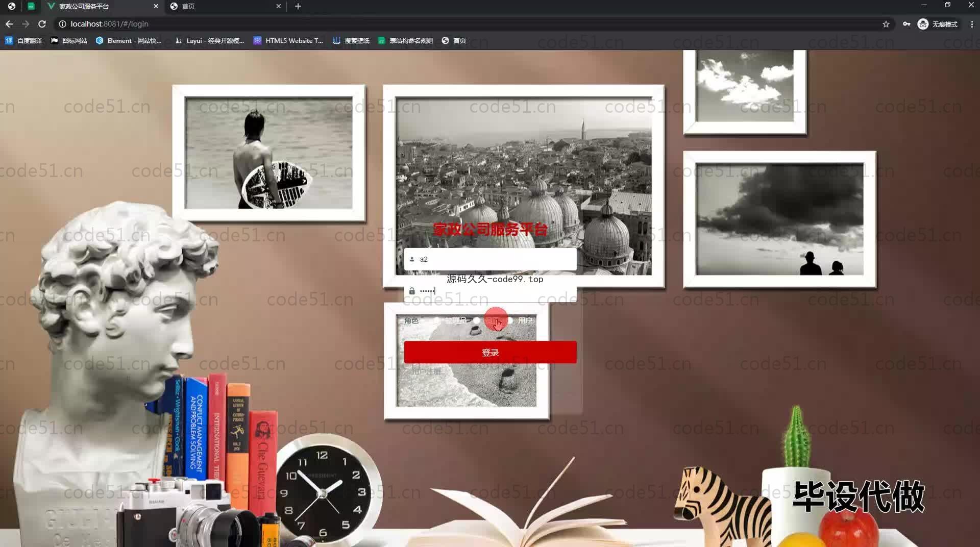Open the Element bookmark
The height and width of the screenshot is (547, 980).
pyautogui.click(x=129, y=40)
